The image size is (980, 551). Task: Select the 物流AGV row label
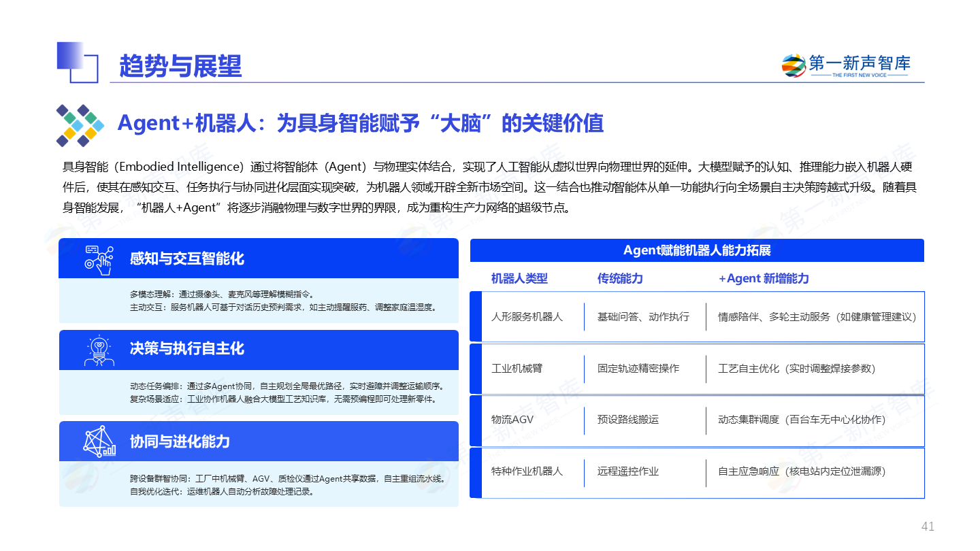[x=512, y=420]
